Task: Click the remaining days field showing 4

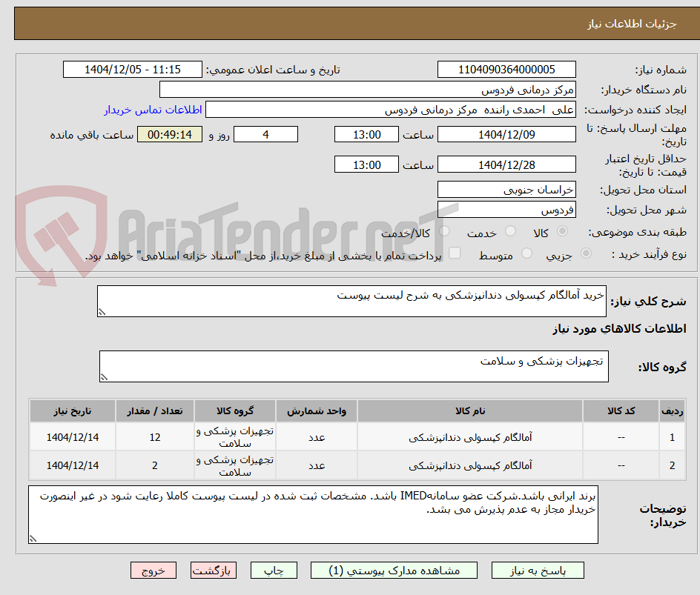Action: click(x=265, y=134)
